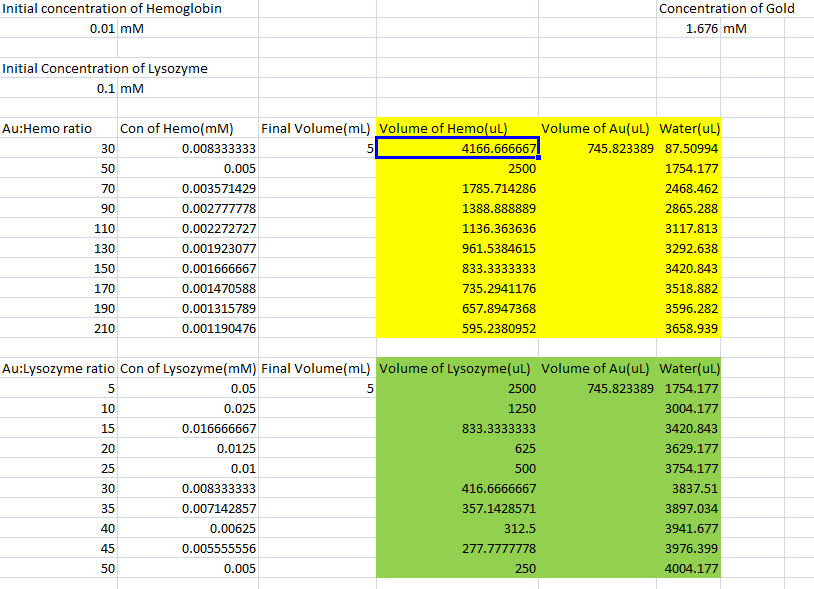The width and height of the screenshot is (814, 589).
Task: Select the Concentration of Gold heading cell
Action: (x=726, y=9)
